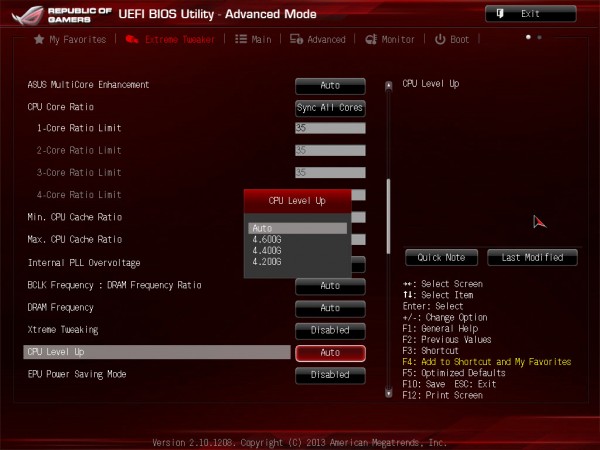Click the power icon beside Boot
This screenshot has width=600, height=450.
tap(440, 39)
